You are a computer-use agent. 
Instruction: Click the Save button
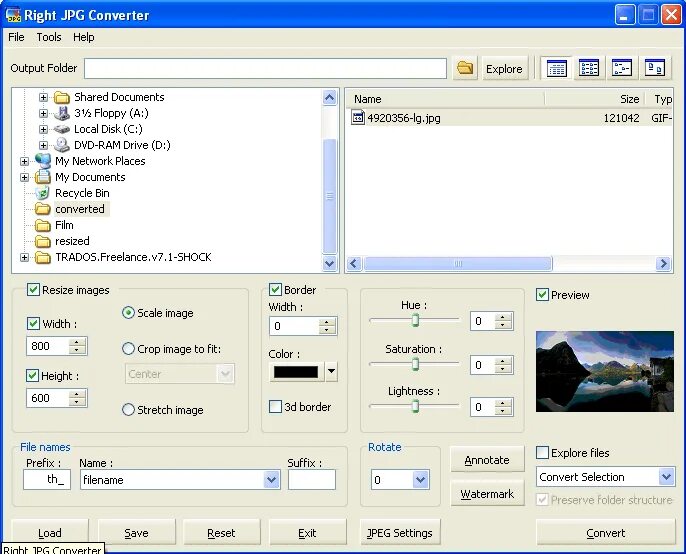click(x=136, y=533)
